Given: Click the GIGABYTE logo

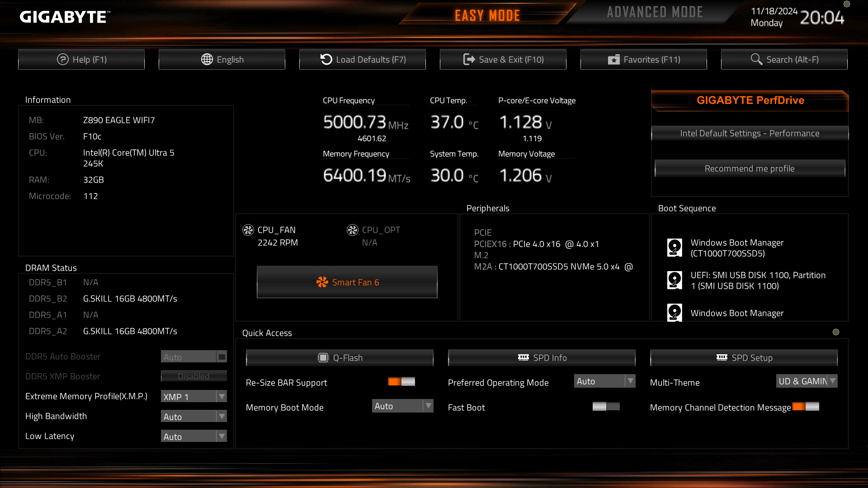Looking at the screenshot, I should 65,17.
